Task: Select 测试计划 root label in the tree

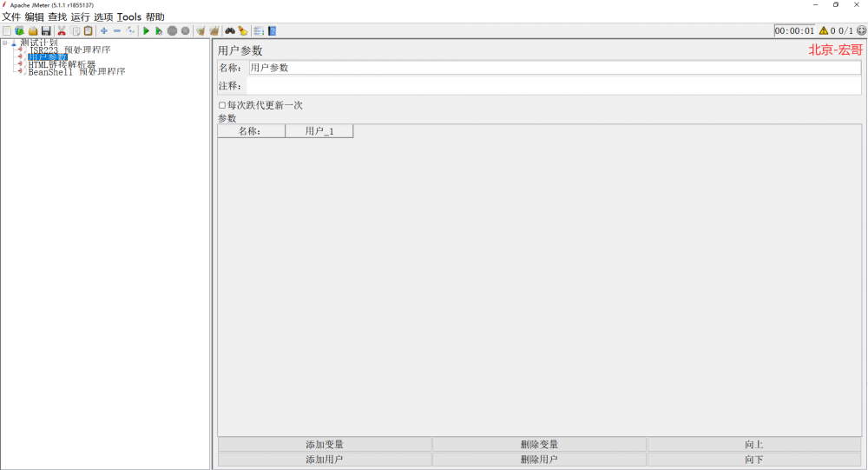Action: 39,43
